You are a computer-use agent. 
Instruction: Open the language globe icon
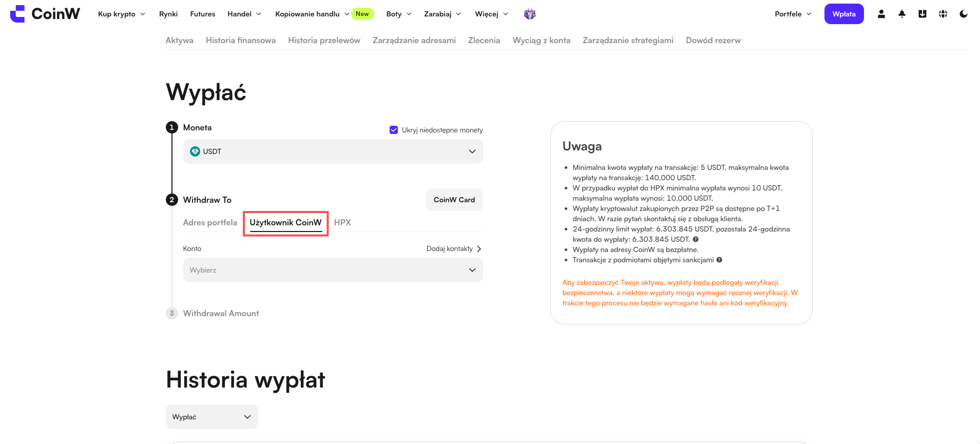[x=943, y=14]
